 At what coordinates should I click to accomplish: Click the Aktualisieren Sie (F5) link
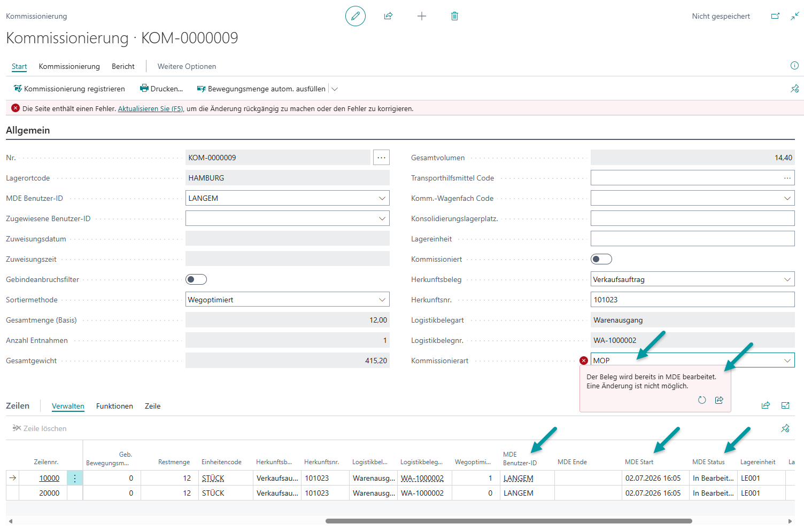click(x=151, y=108)
